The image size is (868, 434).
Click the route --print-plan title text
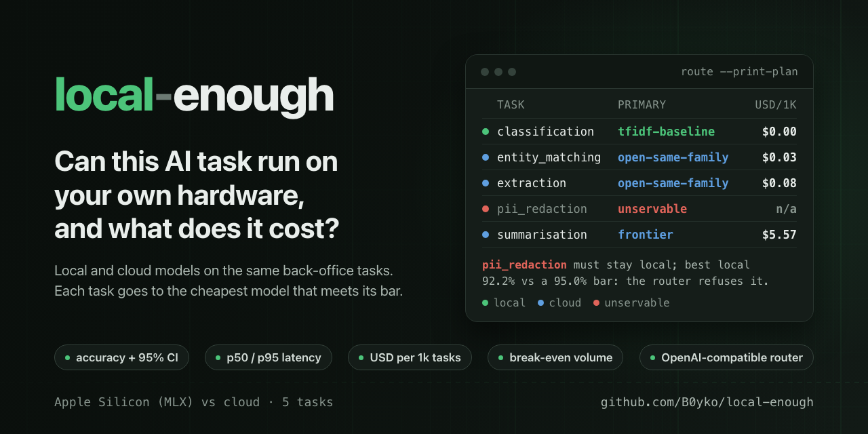coord(739,72)
